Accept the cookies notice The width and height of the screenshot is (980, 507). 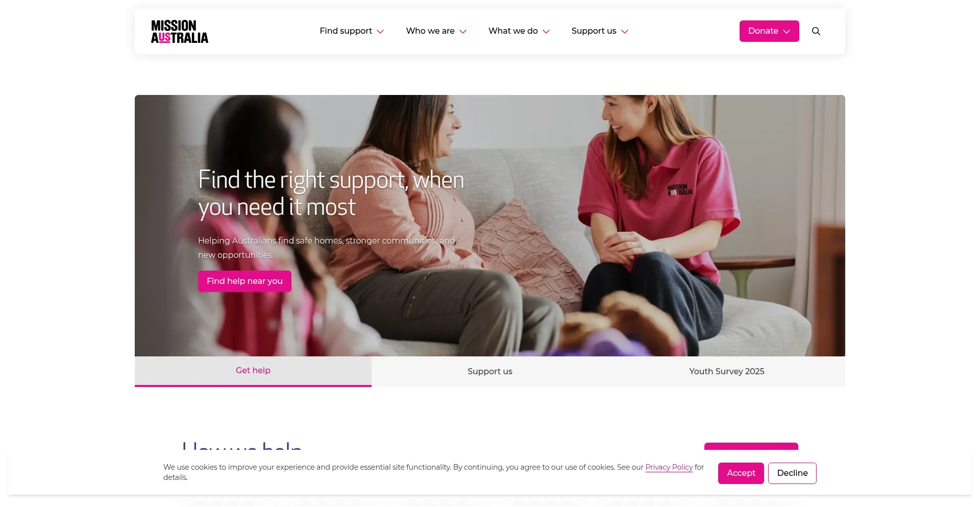[741, 473]
